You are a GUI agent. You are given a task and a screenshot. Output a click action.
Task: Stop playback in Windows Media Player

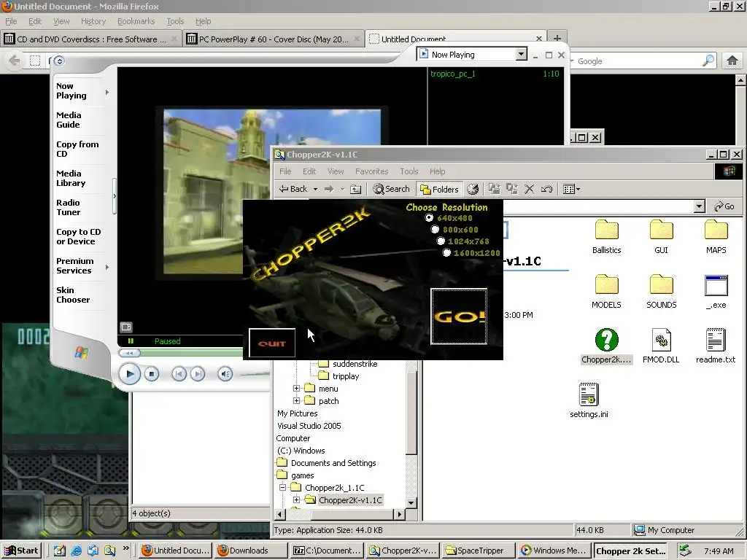coord(152,374)
